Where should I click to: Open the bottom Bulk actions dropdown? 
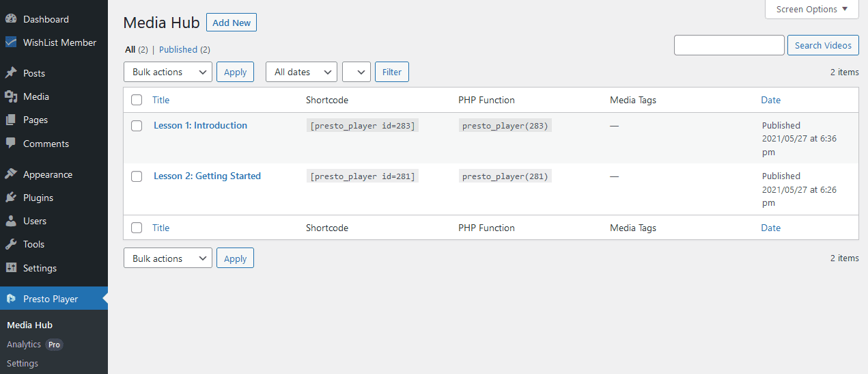pos(168,258)
